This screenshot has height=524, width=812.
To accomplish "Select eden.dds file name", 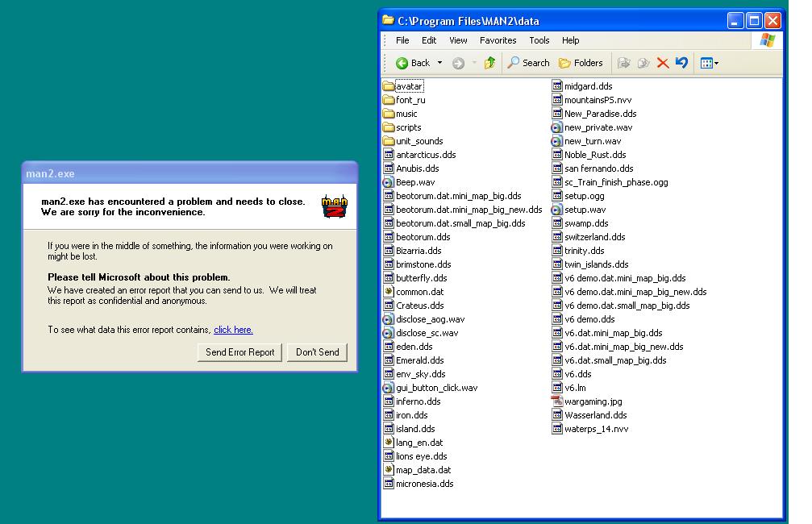I will click(x=414, y=347).
